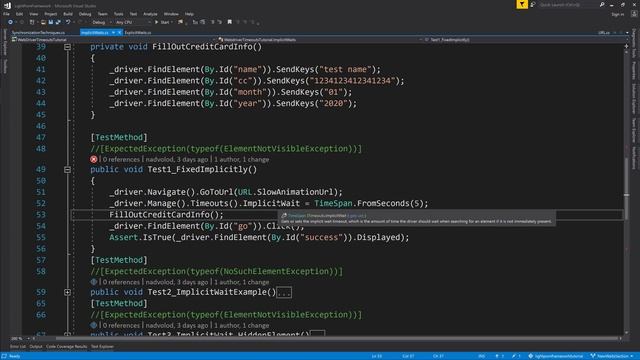Open the Error List panel tab
The image size is (640, 360).
(x=18, y=347)
